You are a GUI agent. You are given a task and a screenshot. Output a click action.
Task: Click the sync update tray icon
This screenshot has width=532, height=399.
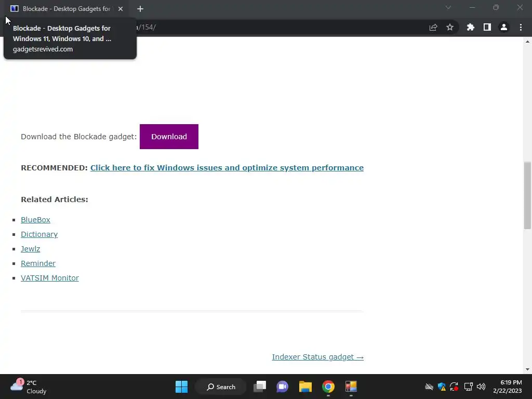(454, 387)
